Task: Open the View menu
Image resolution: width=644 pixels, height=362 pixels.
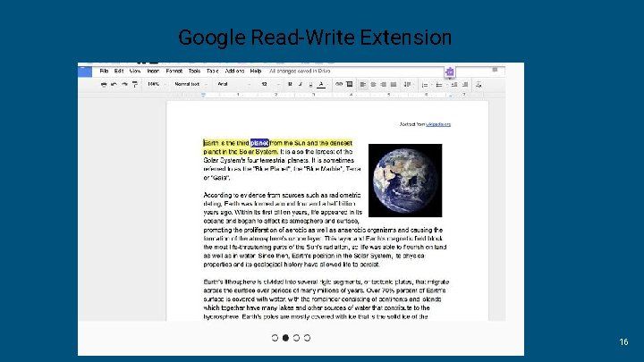Action: coord(135,71)
